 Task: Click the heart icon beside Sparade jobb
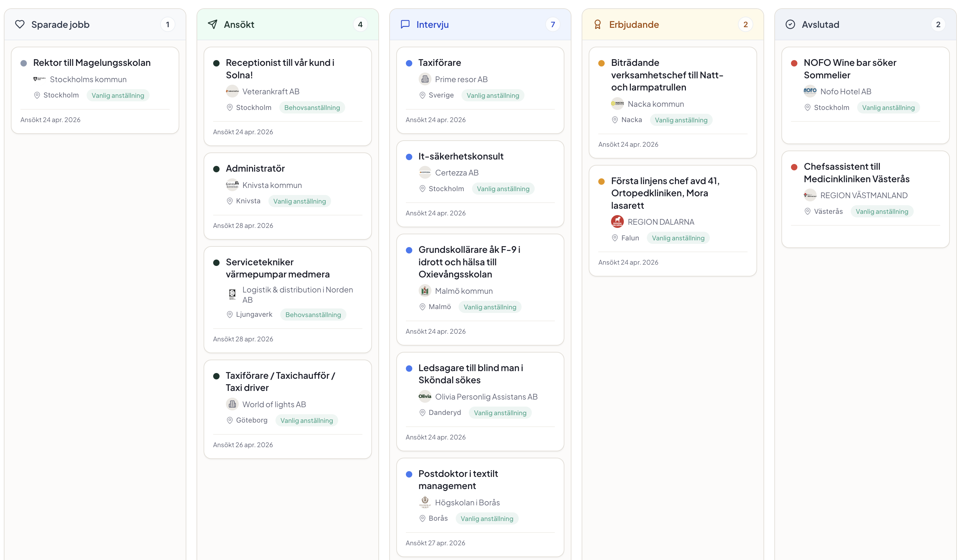coord(19,25)
